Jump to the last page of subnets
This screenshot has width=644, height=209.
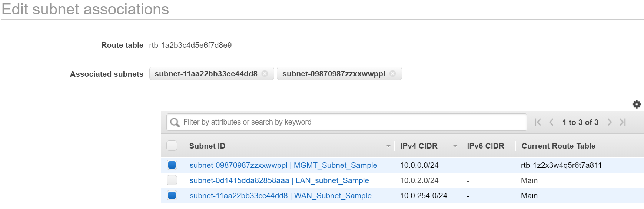623,122
